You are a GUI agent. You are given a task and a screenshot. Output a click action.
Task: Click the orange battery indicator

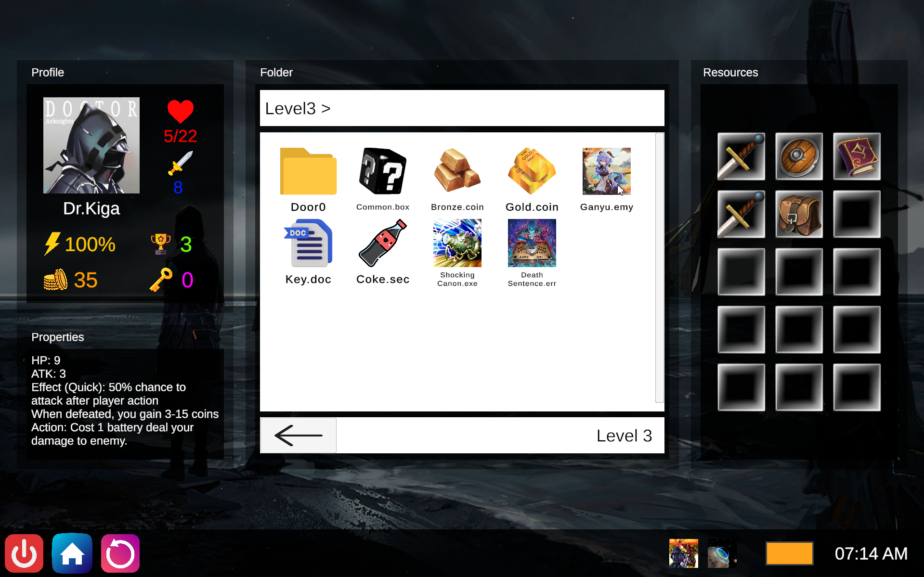pos(789,553)
